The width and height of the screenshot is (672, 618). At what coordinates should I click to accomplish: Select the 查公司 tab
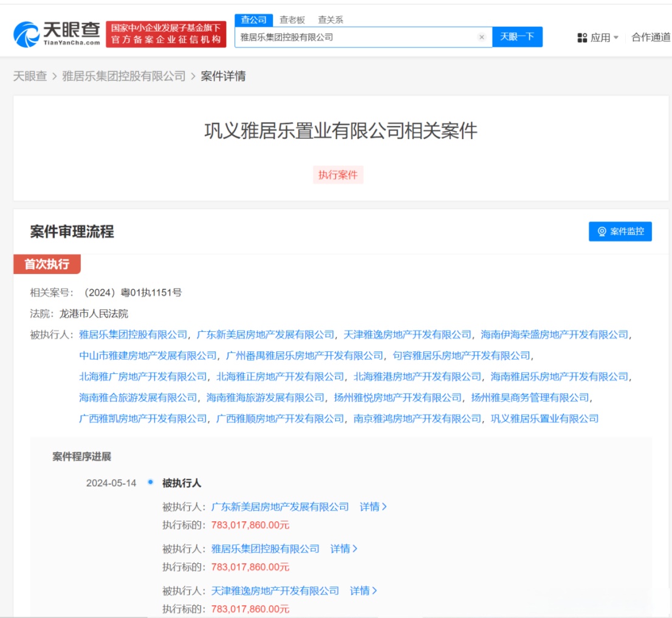tap(254, 19)
